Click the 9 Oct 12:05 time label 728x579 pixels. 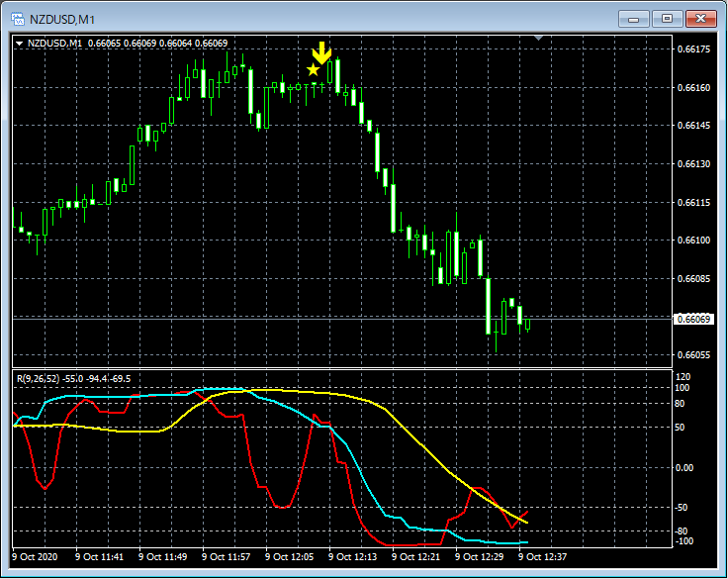290,556
